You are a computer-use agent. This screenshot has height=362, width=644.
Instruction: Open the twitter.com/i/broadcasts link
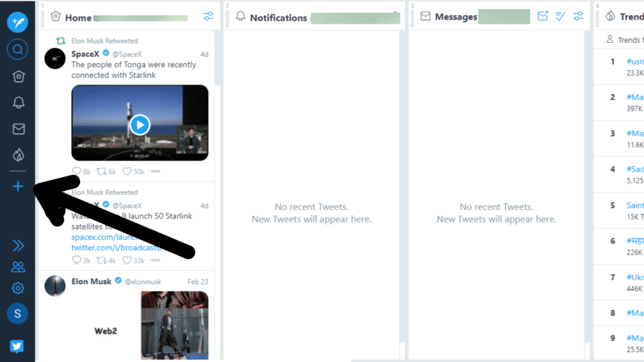pyautogui.click(x=116, y=248)
